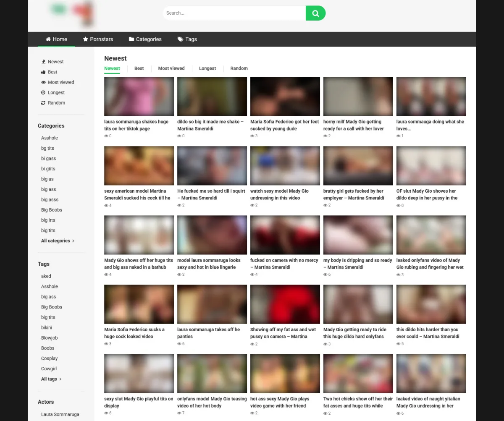The image size is (504, 421).
Task: Expand All tags via its chevron arrow
Action: [60, 379]
